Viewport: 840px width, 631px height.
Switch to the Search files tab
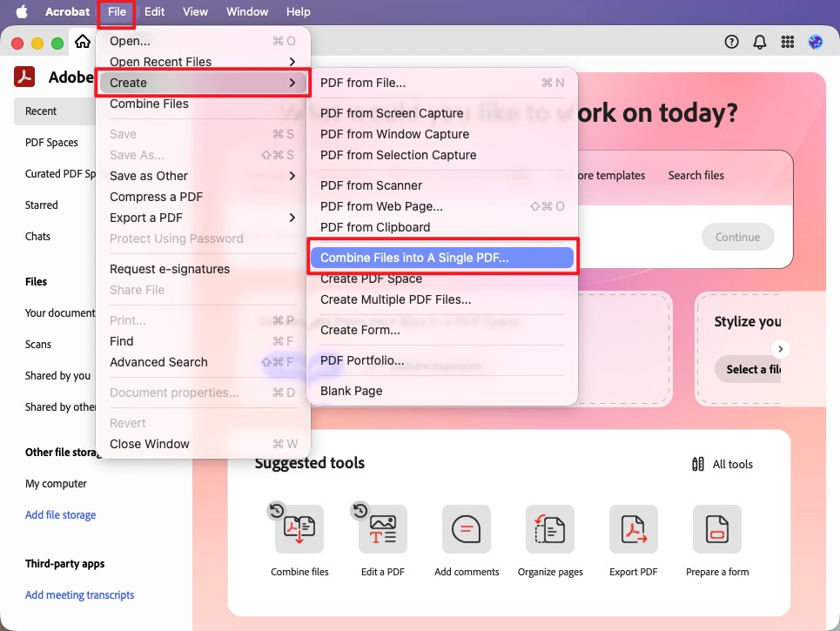click(696, 175)
